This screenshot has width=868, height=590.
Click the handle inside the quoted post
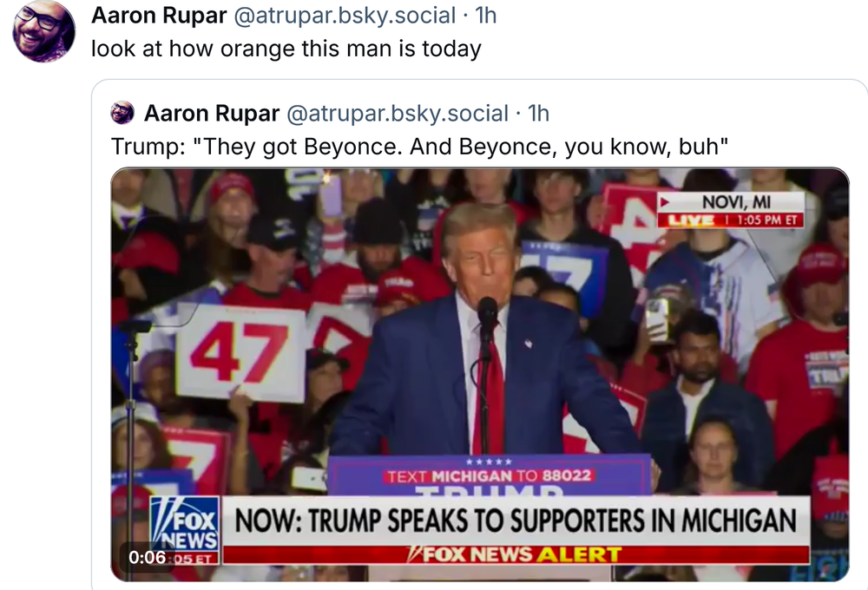[397, 114]
